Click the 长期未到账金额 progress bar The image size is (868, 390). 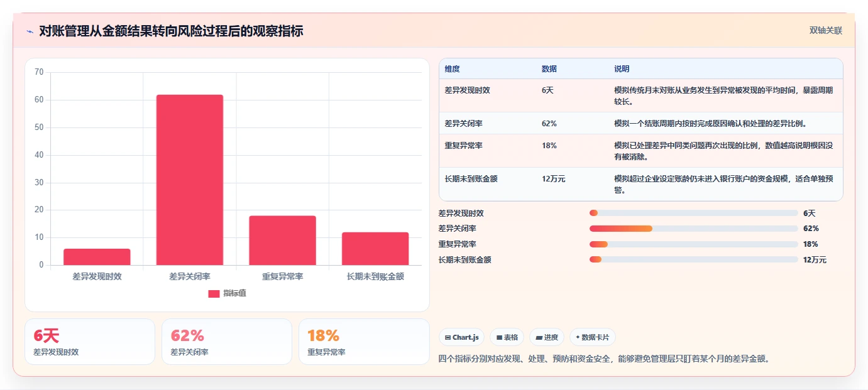click(x=693, y=259)
